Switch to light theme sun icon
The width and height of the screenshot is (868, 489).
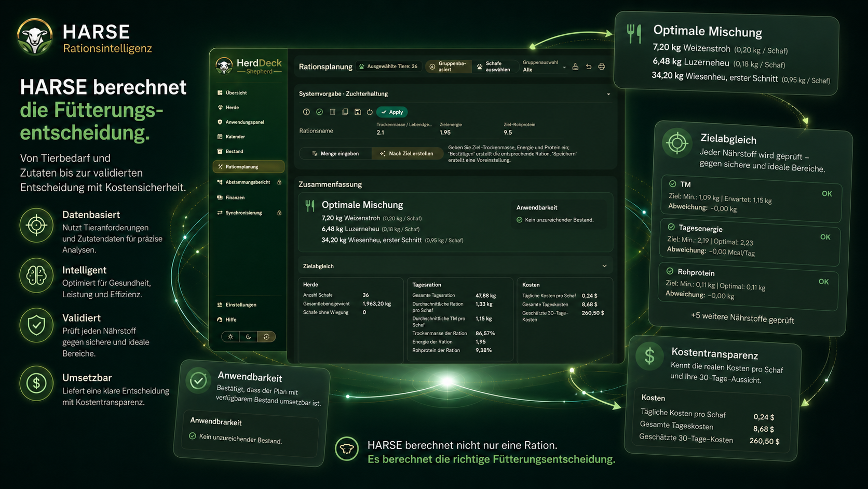[230, 337]
